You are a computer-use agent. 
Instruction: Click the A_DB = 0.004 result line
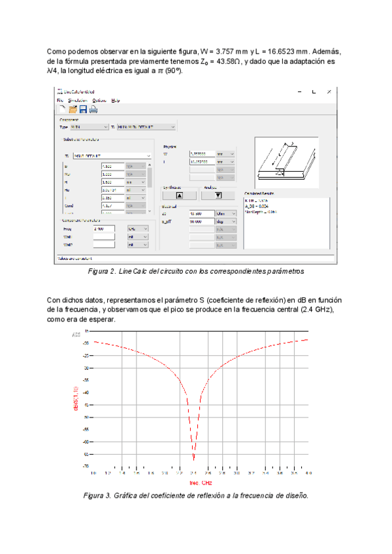pyautogui.click(x=257, y=206)
